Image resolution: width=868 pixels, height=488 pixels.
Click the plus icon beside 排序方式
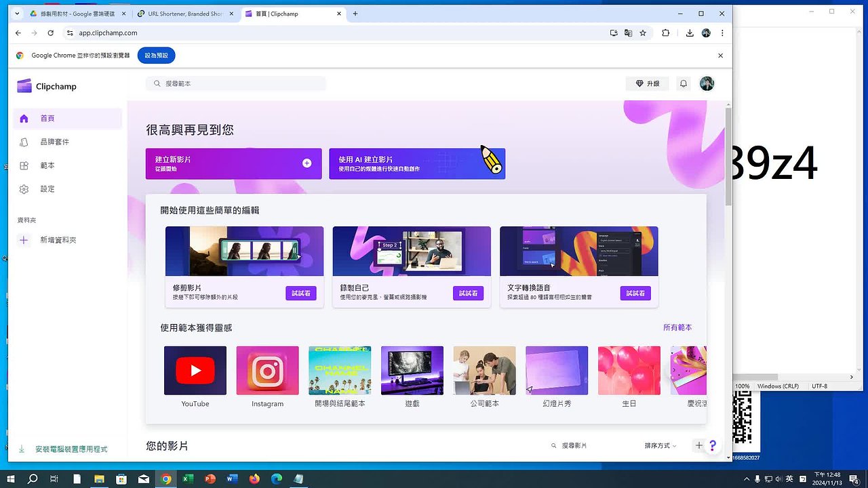click(x=698, y=445)
